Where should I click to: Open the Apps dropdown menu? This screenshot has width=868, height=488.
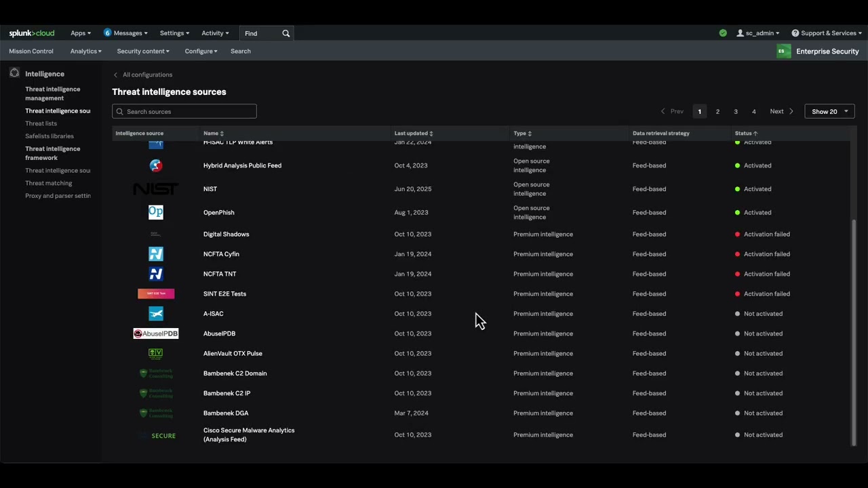click(x=81, y=33)
